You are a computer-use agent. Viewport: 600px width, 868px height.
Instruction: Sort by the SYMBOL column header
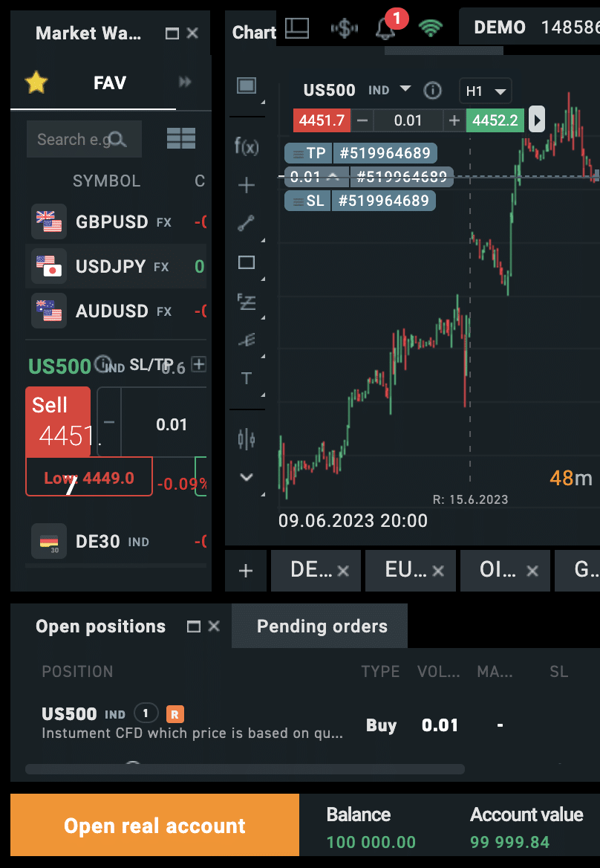click(x=107, y=181)
